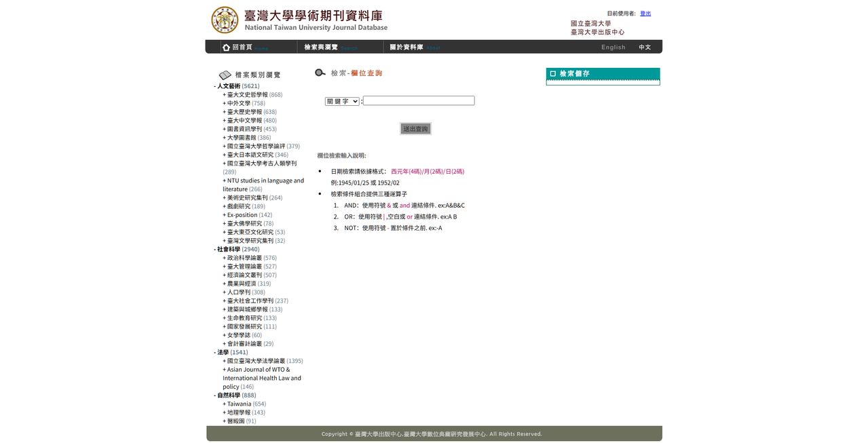Select 臺灣文學研究集刊 (32) in the tree

coord(254,240)
